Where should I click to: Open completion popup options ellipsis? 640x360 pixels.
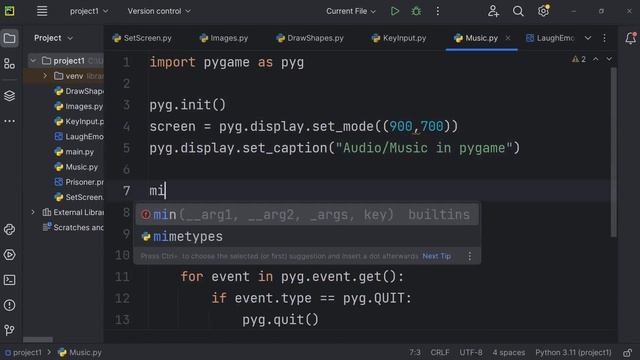pos(470,256)
